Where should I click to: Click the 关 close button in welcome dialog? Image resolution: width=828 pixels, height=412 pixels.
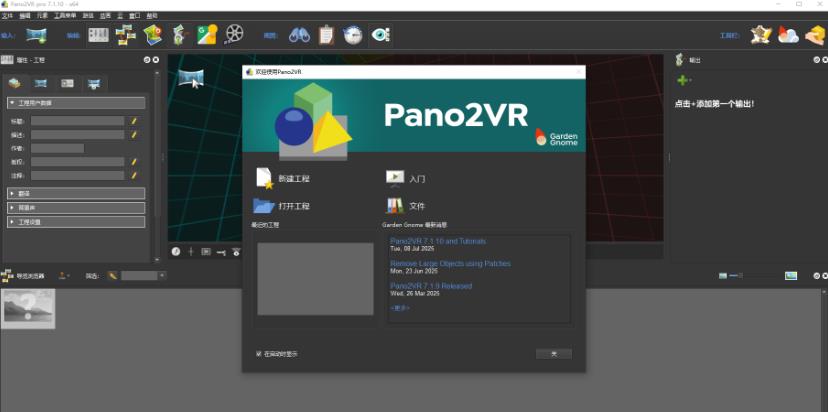point(554,354)
